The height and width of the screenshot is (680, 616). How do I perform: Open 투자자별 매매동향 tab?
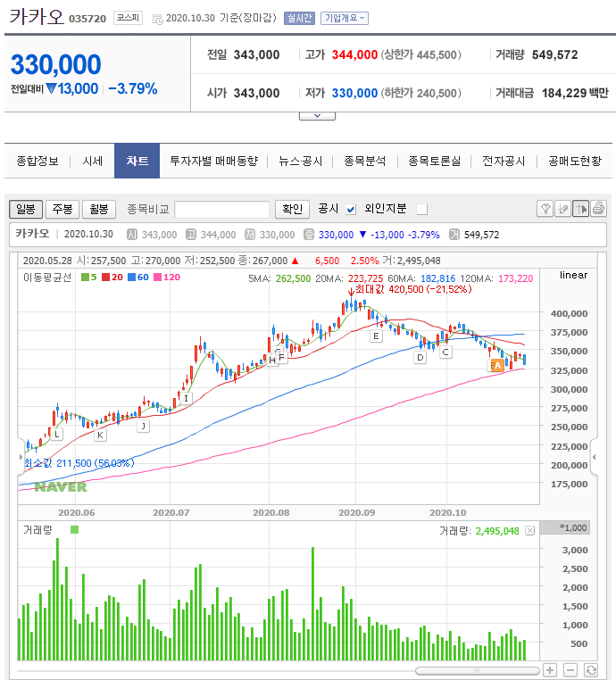click(x=214, y=161)
